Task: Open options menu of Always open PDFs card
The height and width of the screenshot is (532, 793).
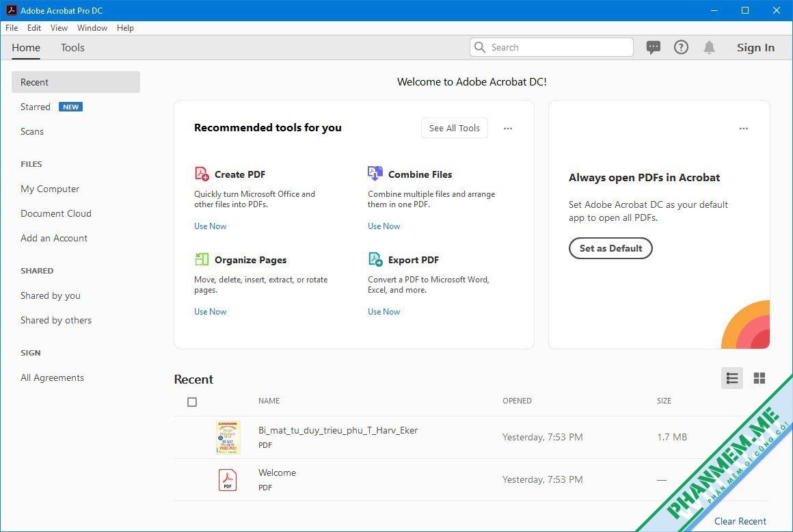Action: [744, 129]
